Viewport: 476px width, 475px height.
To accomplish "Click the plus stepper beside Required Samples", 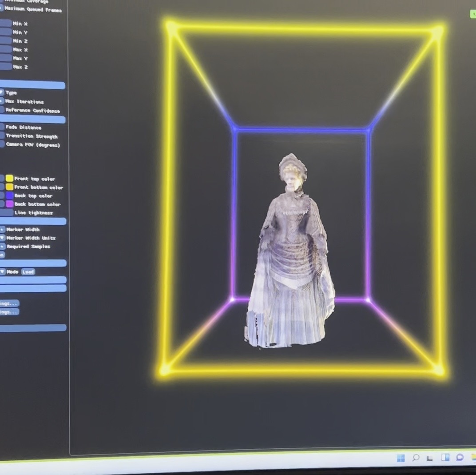I will tap(2, 246).
